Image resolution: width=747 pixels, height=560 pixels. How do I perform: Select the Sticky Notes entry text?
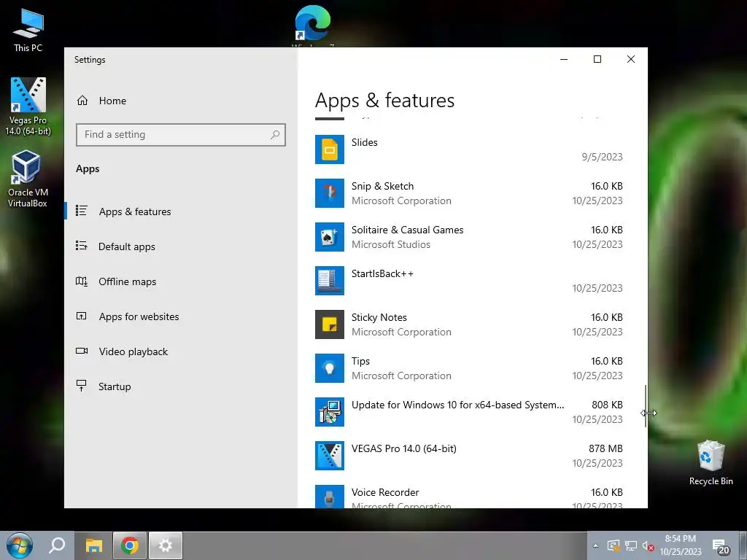379,318
